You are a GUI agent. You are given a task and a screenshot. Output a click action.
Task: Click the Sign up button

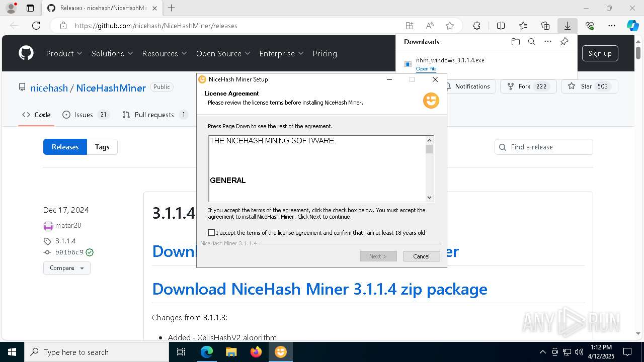[x=600, y=53]
